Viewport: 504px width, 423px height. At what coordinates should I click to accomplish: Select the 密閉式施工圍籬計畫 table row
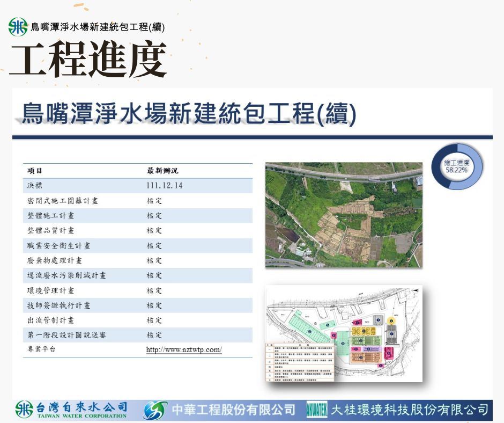pyautogui.click(x=137, y=201)
